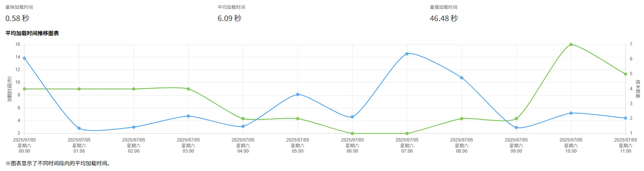This screenshot has height=171, width=644.
Task: Click the 样本数量 right axis label
Action: click(x=638, y=89)
